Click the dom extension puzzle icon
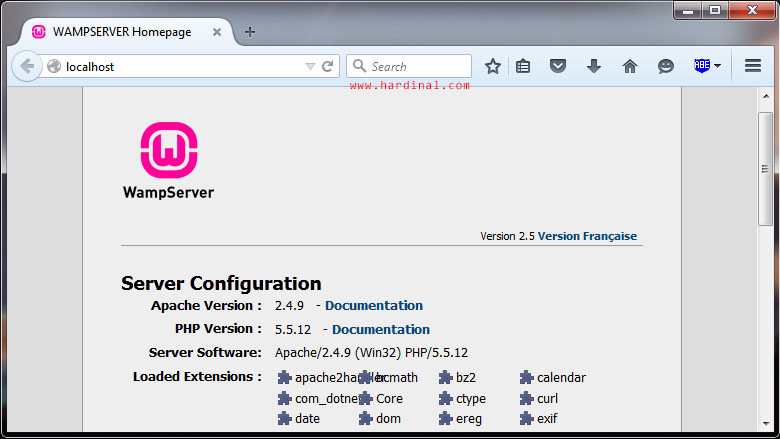Image resolution: width=780 pixels, height=439 pixels. click(366, 419)
